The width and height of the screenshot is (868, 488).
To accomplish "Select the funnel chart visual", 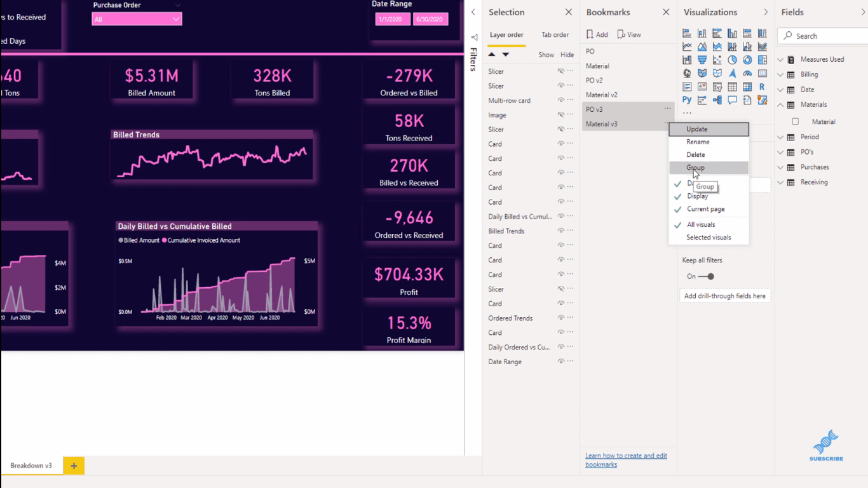I will [x=702, y=60].
